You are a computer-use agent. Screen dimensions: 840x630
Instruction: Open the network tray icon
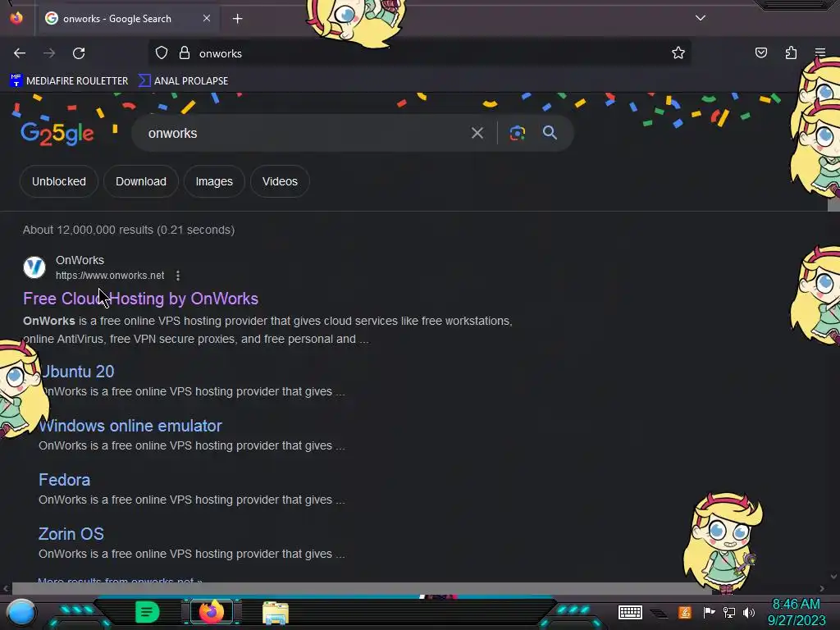pyautogui.click(x=729, y=612)
